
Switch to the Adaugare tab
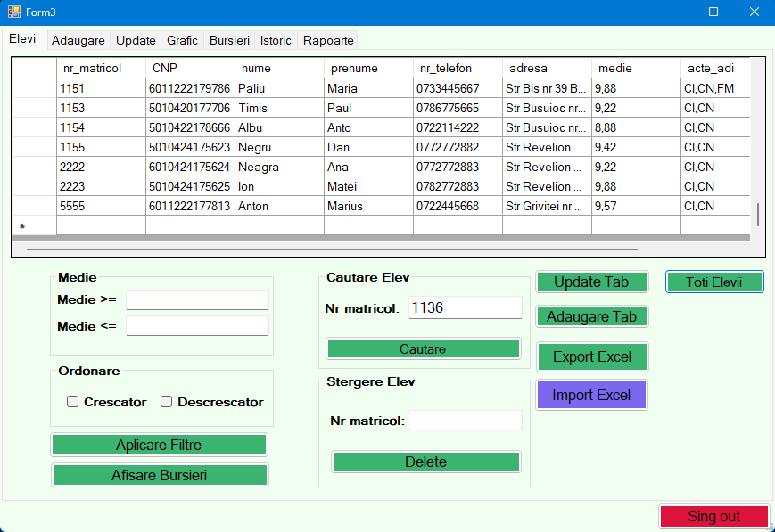[78, 40]
